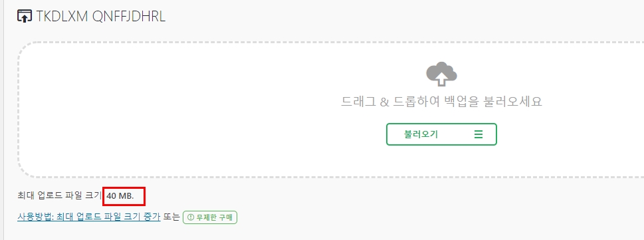Click the import icon beside the page title
644x240 pixels.
click(x=24, y=16)
